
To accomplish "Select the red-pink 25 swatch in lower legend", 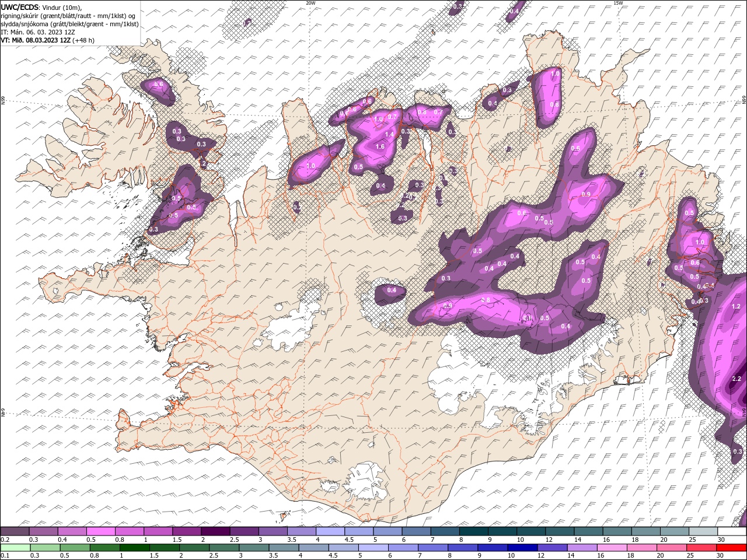I will click(x=702, y=548).
